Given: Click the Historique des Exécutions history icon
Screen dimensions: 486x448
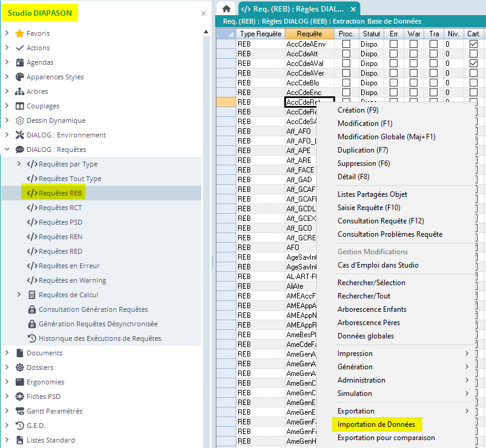Looking at the screenshot, I should [32, 338].
